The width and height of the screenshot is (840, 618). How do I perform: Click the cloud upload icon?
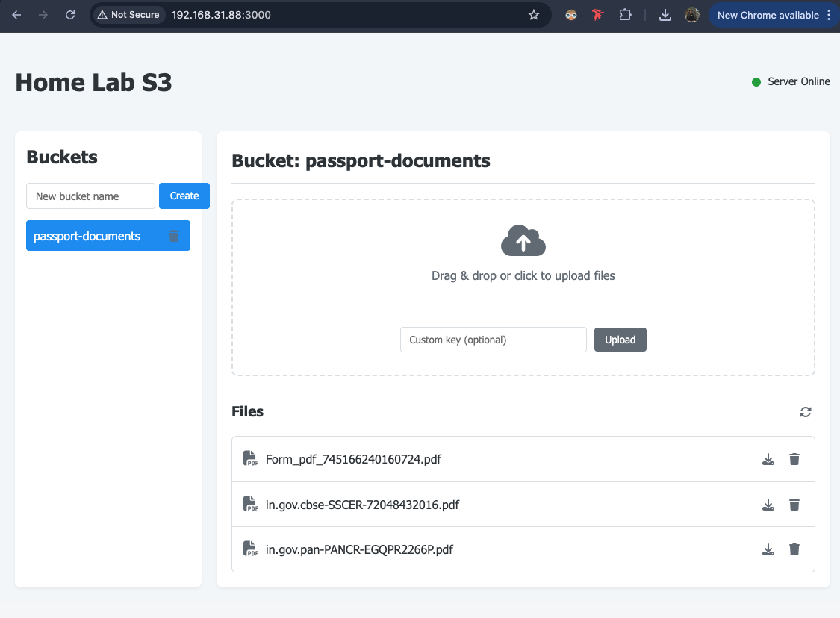tap(523, 241)
